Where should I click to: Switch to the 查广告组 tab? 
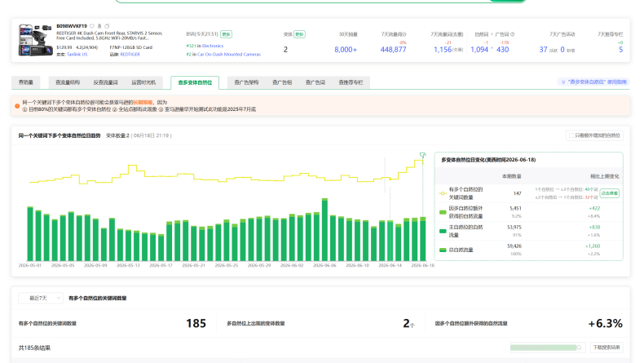282,82
